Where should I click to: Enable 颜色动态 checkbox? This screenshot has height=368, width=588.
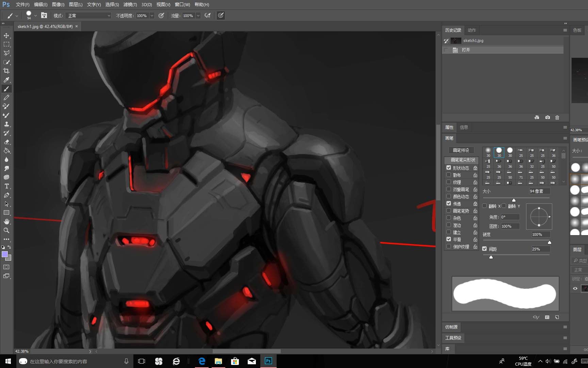pyautogui.click(x=448, y=196)
